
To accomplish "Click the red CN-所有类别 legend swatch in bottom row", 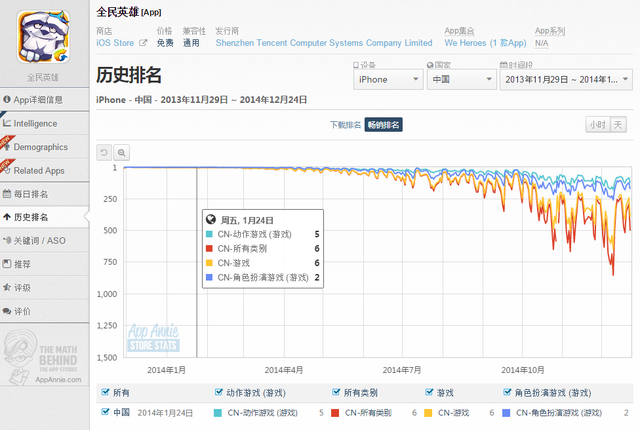I will 335,413.
